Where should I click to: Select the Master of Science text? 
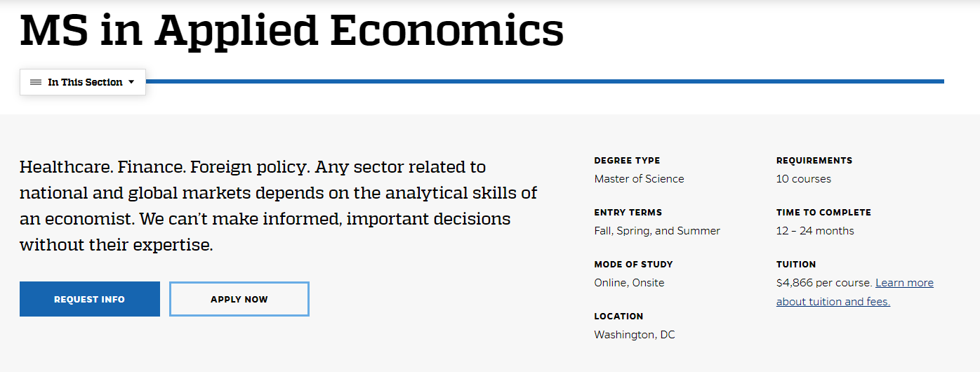coord(639,179)
